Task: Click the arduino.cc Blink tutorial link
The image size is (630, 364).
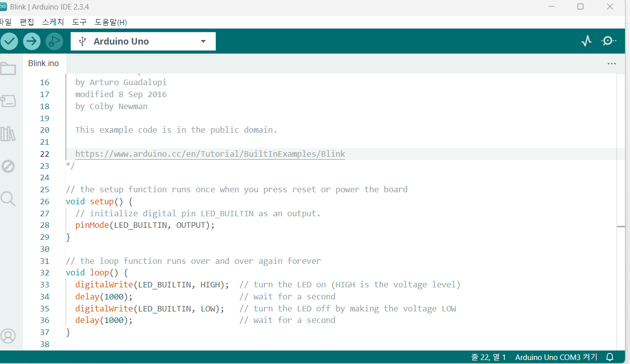Action: pyautogui.click(x=210, y=154)
